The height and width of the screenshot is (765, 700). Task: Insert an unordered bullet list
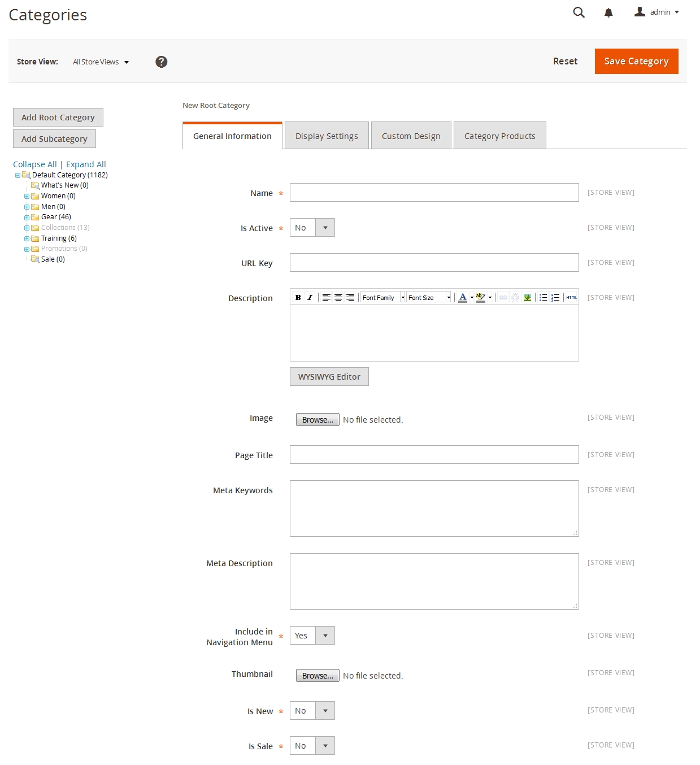pyautogui.click(x=543, y=297)
